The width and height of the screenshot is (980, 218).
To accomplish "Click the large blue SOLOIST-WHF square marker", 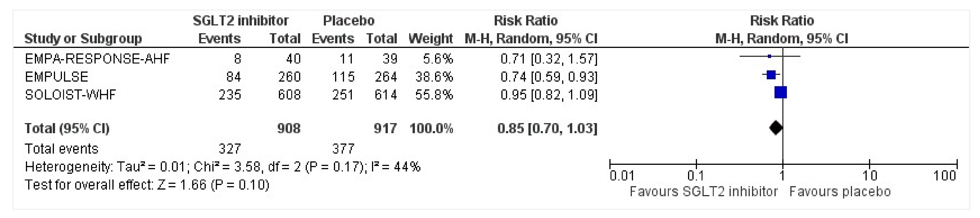I will tap(780, 92).
